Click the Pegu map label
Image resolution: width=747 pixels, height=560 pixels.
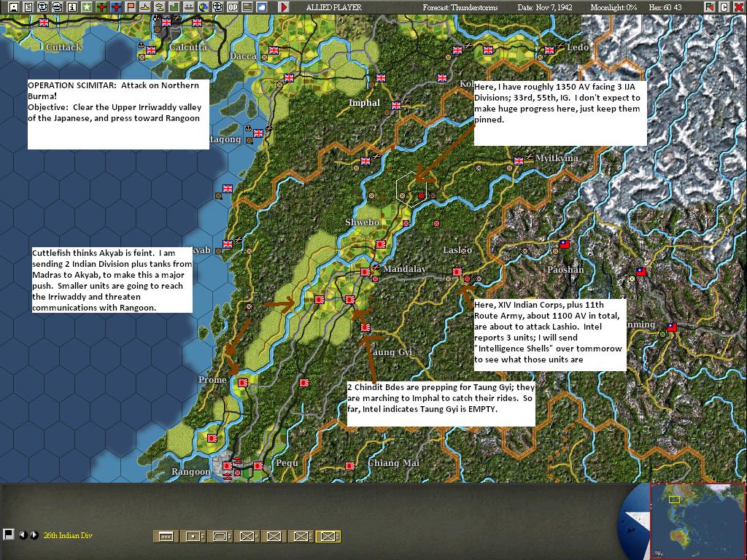tap(287, 462)
